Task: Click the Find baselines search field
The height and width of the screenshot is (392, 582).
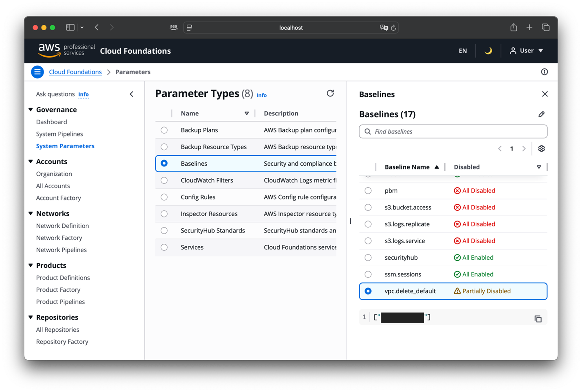Action: coord(453,132)
